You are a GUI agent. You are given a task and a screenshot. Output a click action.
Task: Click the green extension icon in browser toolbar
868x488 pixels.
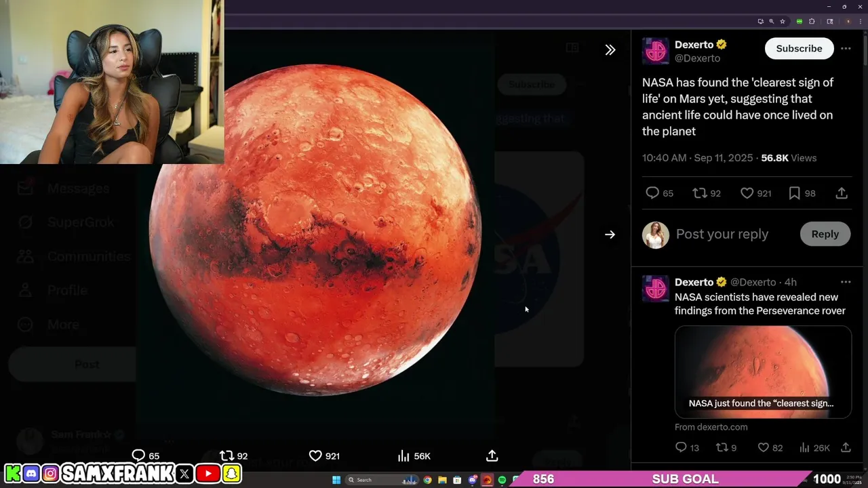[x=800, y=22]
